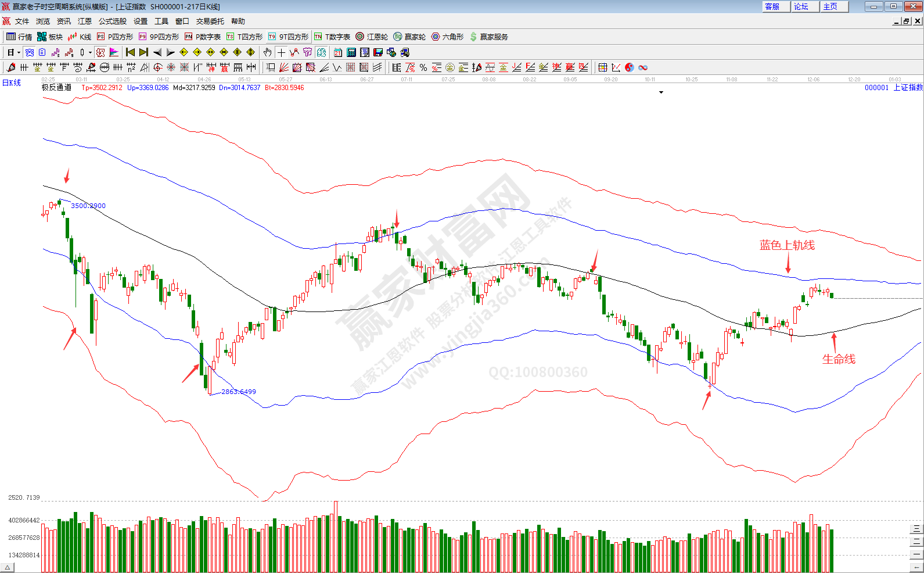The image size is (924, 573).
Task: Open the 公式选股 menu
Action: click(x=112, y=21)
